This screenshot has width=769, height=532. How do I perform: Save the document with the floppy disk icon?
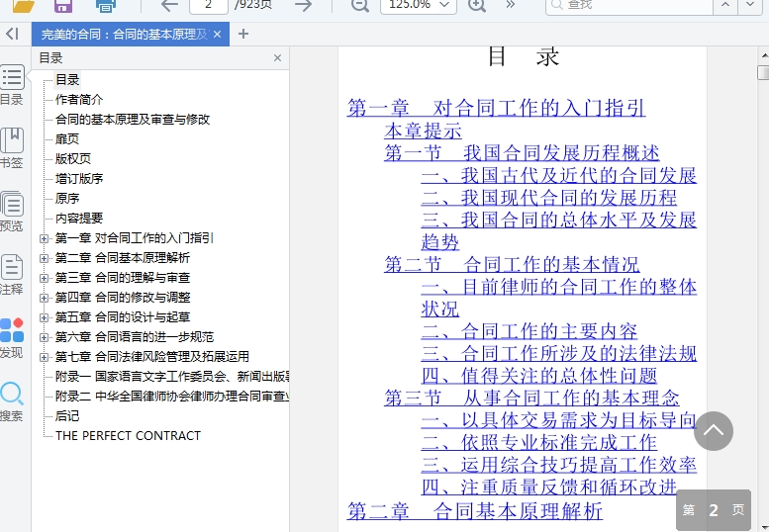point(62,5)
